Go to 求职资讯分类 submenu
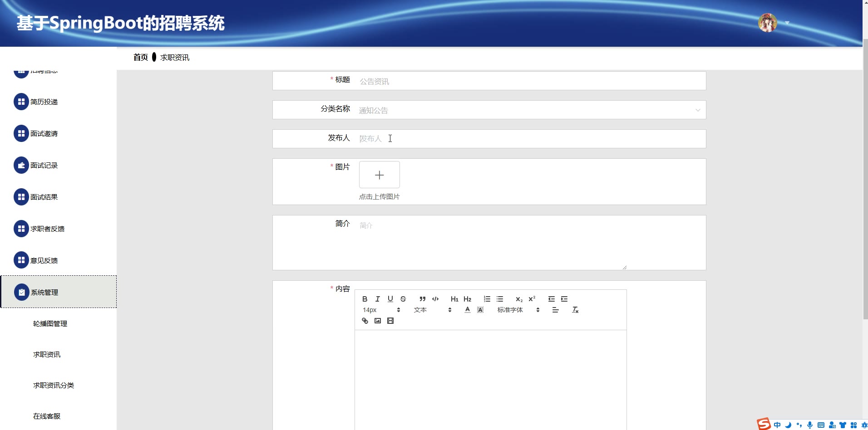 click(54, 385)
